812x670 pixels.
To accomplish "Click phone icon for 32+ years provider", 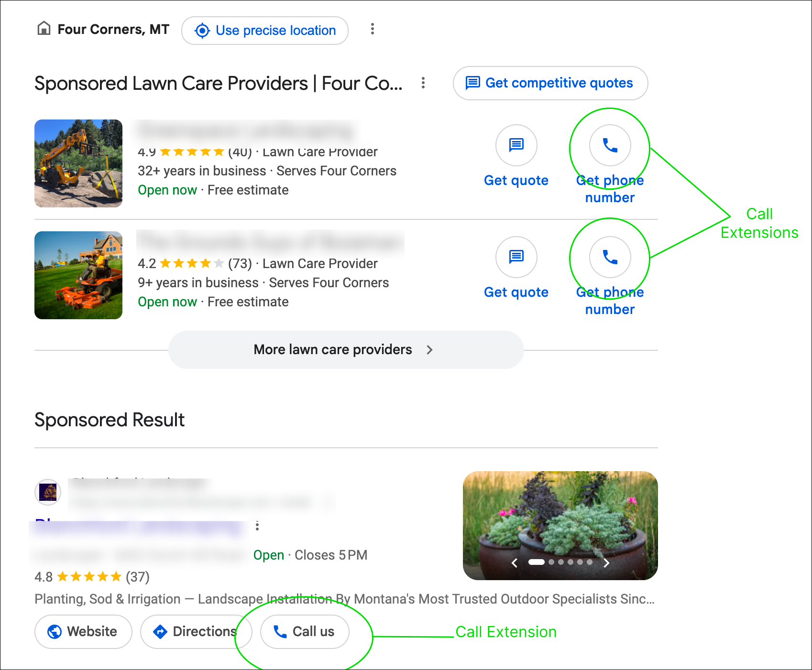I will [x=610, y=145].
